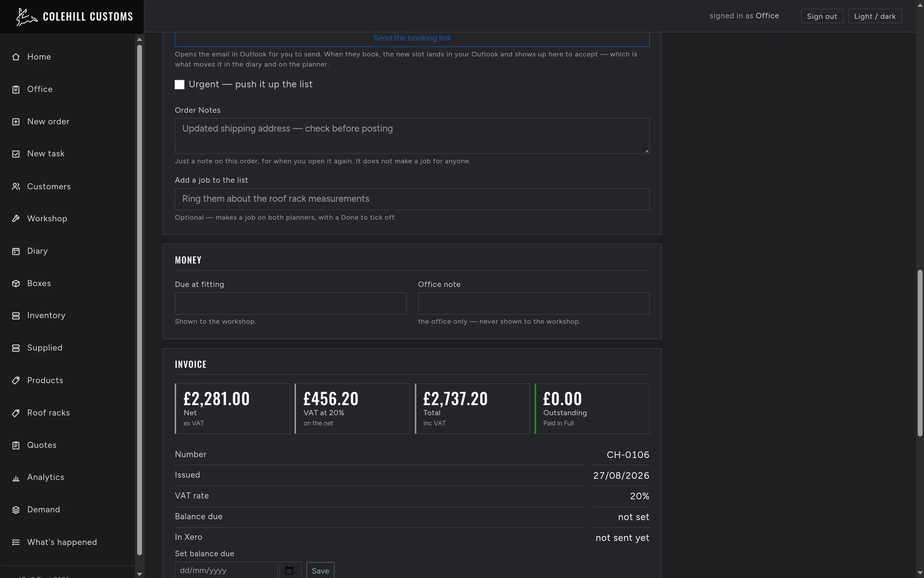Click the Sign out button
The width and height of the screenshot is (924, 578).
pos(822,16)
